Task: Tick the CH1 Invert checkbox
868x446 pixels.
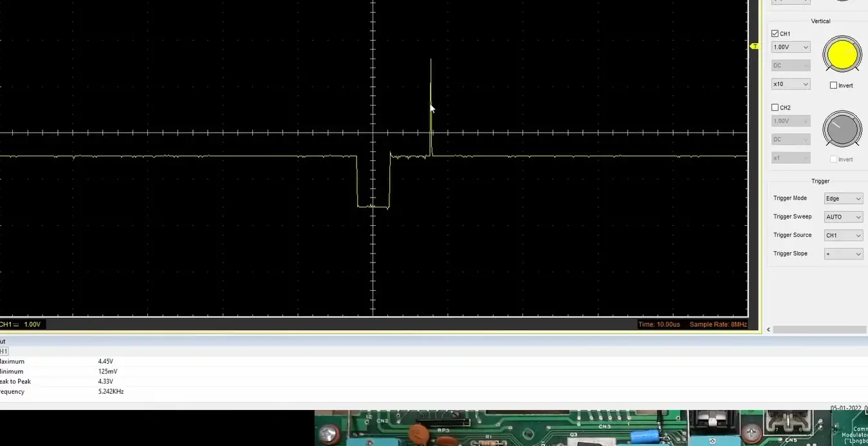Action: click(834, 86)
